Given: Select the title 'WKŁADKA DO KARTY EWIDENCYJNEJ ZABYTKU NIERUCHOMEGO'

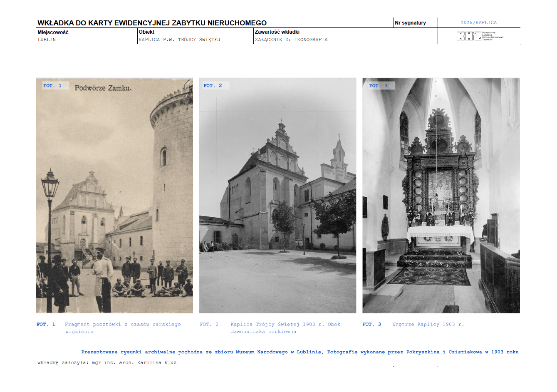Looking at the screenshot, I should coord(152,23).
